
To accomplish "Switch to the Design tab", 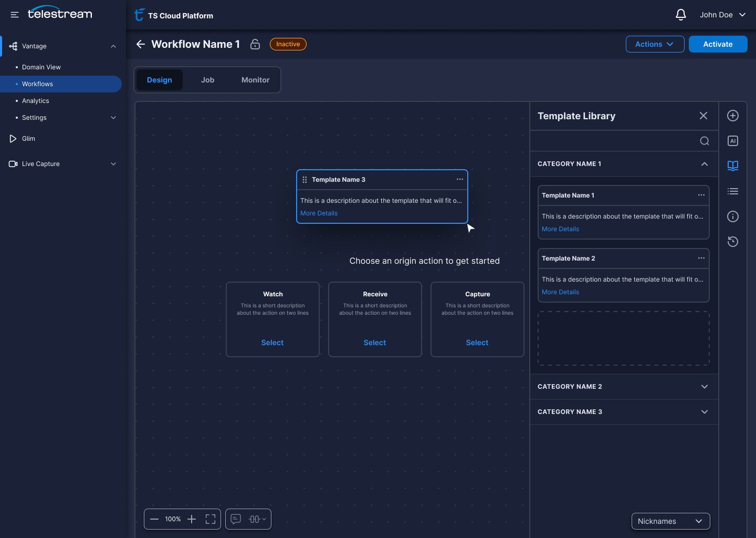I will 160,80.
